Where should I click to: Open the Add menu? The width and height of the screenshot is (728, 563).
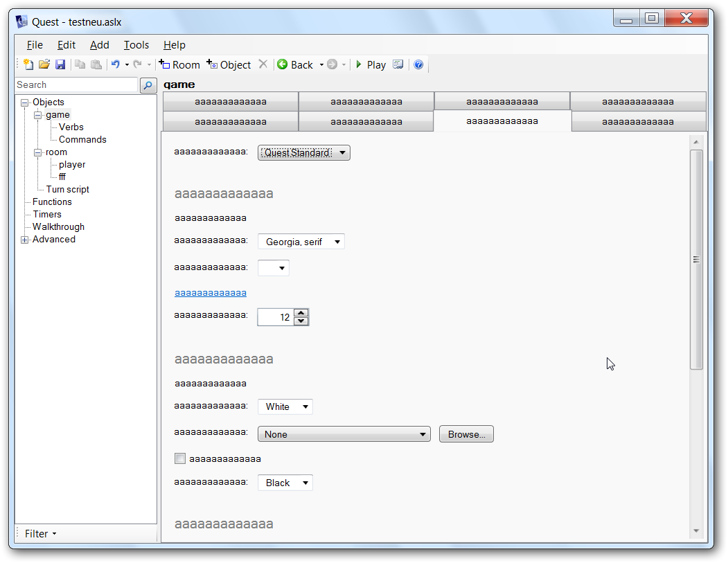tap(99, 44)
